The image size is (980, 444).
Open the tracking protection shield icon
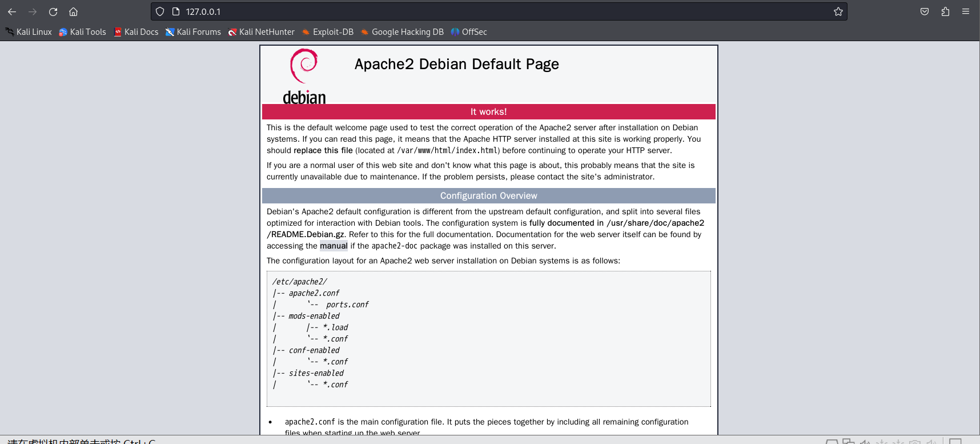pos(160,11)
